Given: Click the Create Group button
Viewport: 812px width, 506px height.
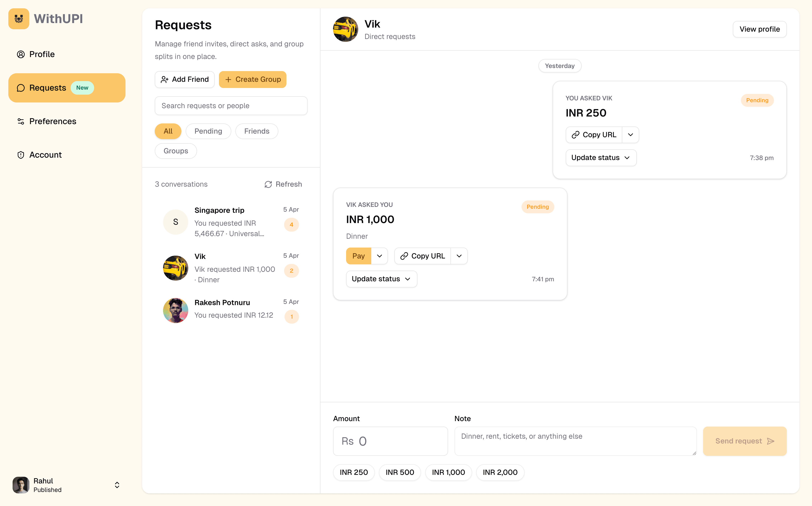Looking at the screenshot, I should (253, 79).
